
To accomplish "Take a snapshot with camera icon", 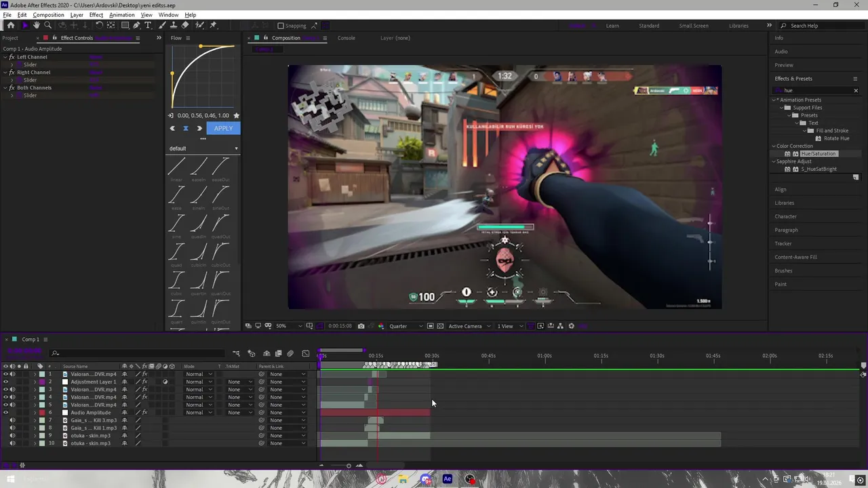I will pos(361,326).
